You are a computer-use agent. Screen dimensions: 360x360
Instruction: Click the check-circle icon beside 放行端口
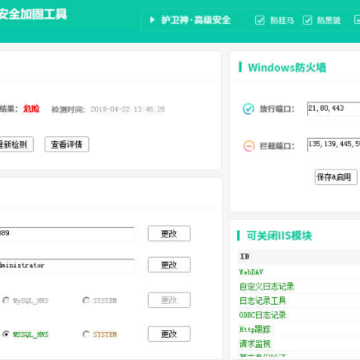click(x=248, y=109)
